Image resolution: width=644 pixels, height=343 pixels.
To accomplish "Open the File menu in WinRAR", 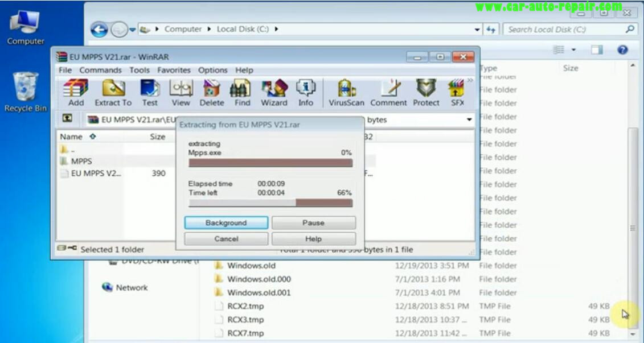I will pos(65,70).
